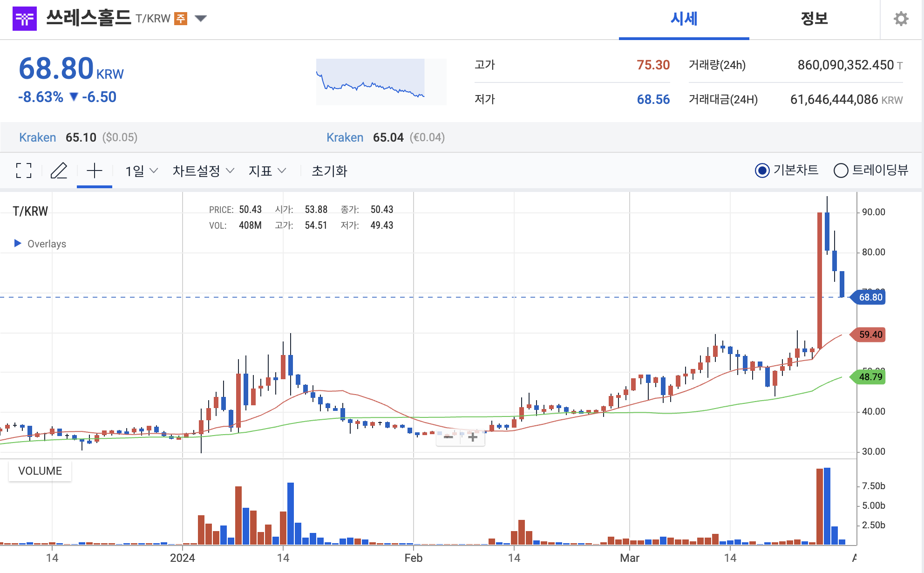
Task: Click the chart zoom out minus button
Action: pos(448,437)
